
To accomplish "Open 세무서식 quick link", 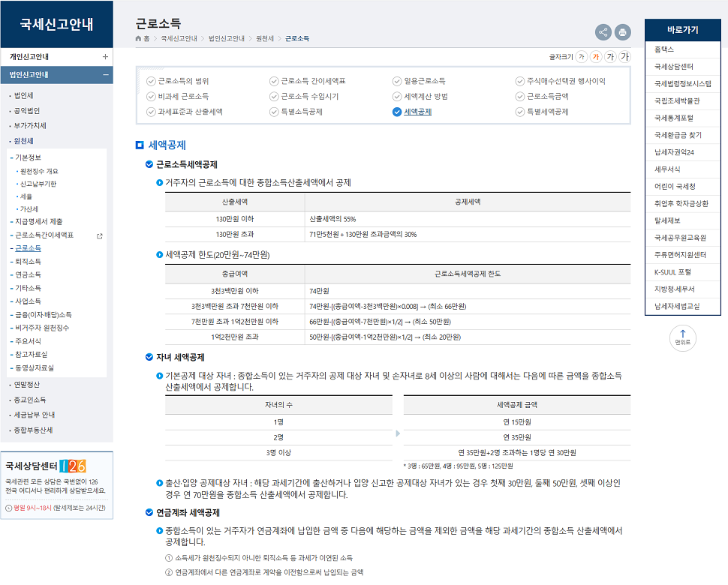I will [667, 169].
